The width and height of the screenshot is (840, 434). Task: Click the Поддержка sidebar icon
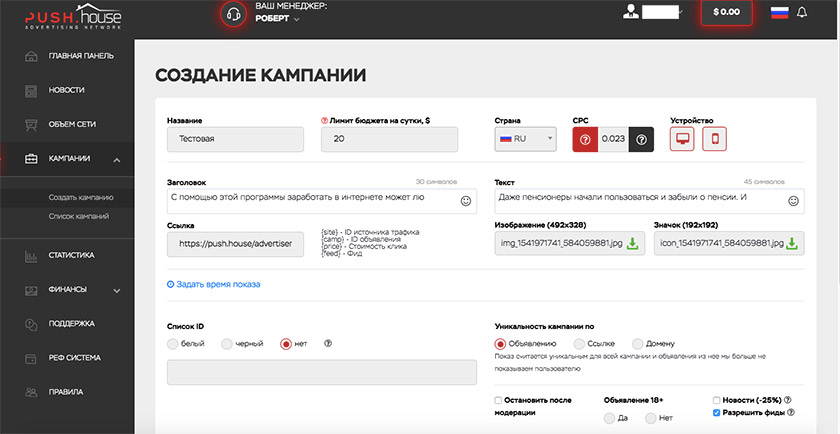[31, 324]
